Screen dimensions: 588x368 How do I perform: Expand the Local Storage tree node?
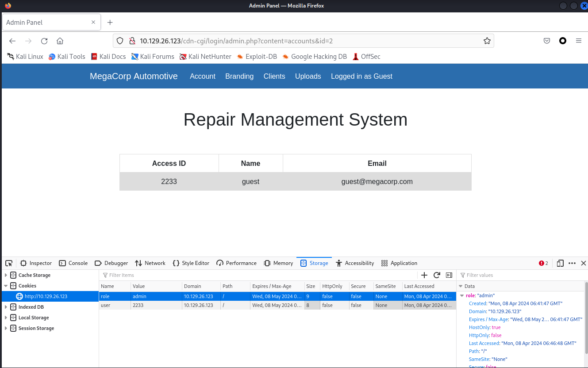click(x=6, y=318)
